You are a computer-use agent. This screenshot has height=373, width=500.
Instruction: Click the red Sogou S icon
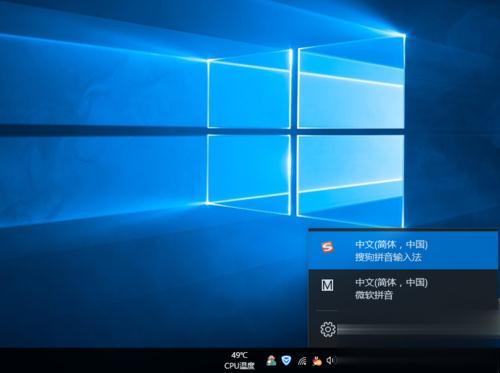327,247
